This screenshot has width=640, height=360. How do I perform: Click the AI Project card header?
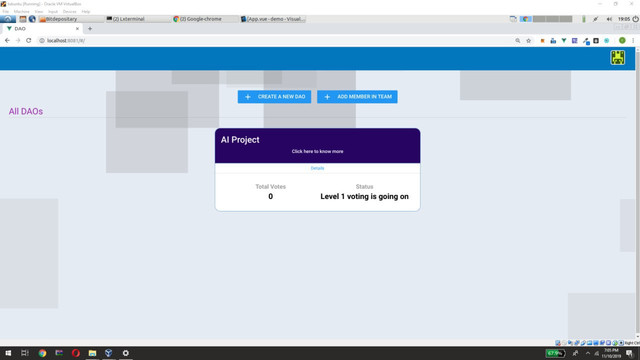pos(318,146)
